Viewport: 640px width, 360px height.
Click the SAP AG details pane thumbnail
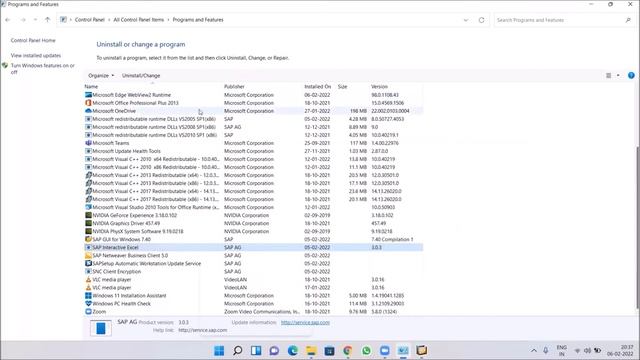(101, 328)
